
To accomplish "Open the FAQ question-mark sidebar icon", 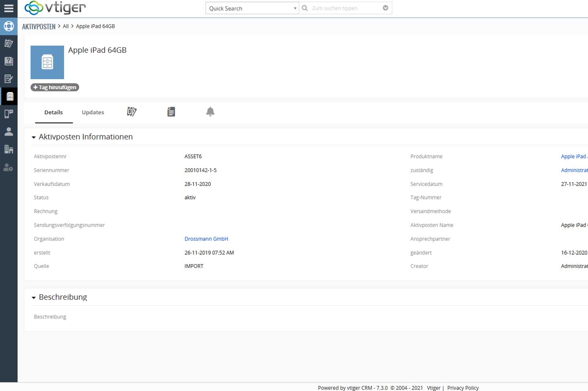I will tap(8, 61).
